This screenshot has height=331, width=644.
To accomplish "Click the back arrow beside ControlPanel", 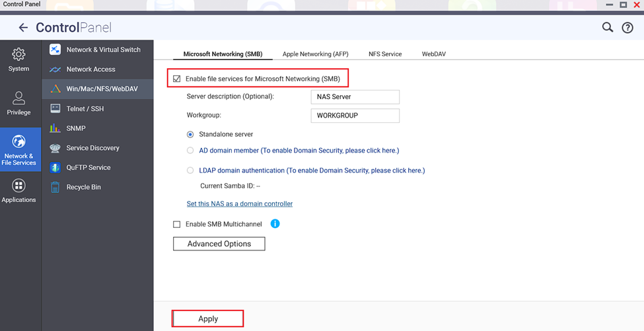I will point(23,28).
